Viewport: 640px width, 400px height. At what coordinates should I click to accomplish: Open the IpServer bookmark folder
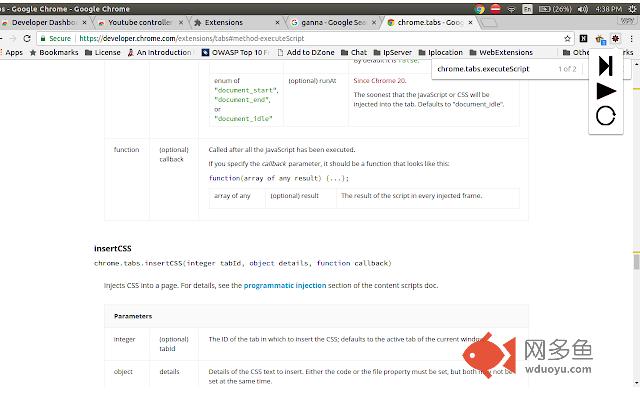[393, 52]
